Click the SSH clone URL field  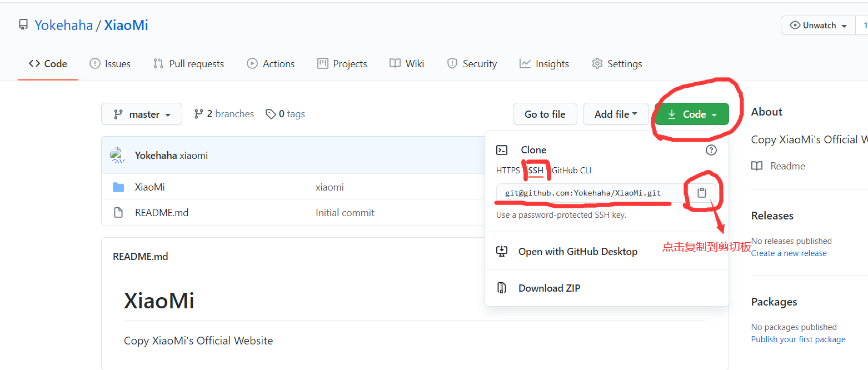592,193
